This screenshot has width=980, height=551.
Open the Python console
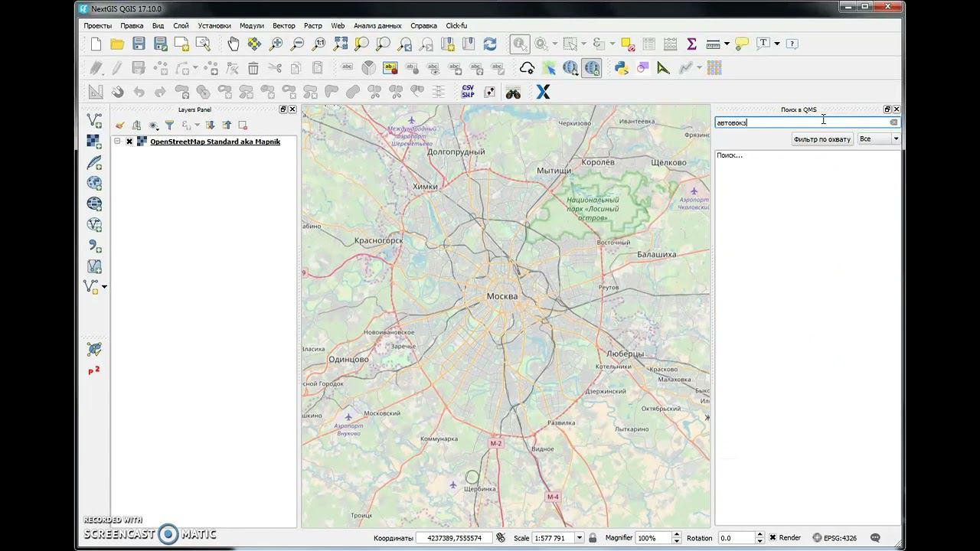[621, 68]
